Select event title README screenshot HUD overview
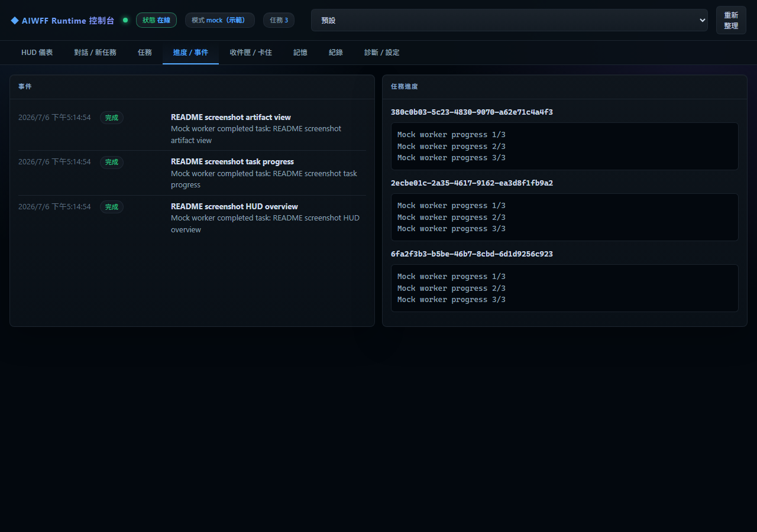Screen dimensions: 757x532 (234, 206)
